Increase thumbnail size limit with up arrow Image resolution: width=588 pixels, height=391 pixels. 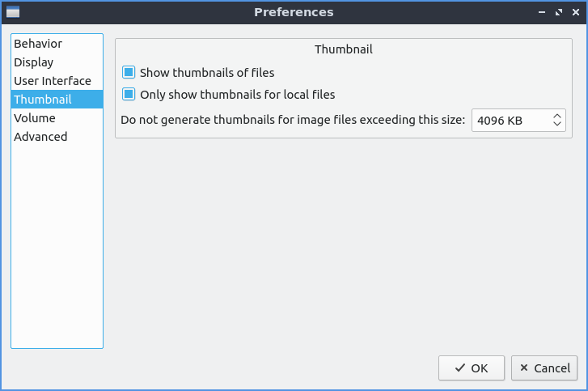pos(557,117)
